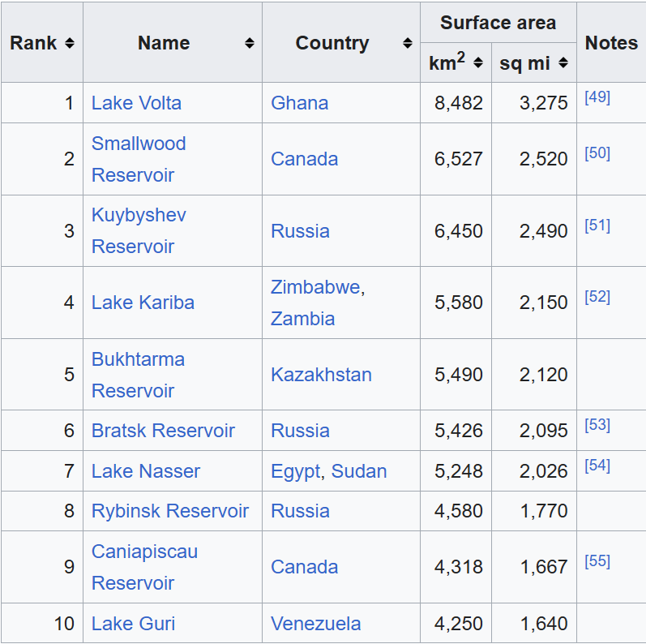Sort by sq mi surface area arrows
Screen dimensions: 646x644
563,63
